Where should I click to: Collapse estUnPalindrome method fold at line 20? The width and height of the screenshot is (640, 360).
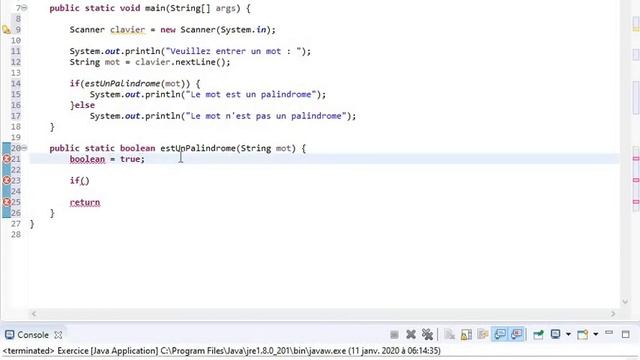coord(24,148)
